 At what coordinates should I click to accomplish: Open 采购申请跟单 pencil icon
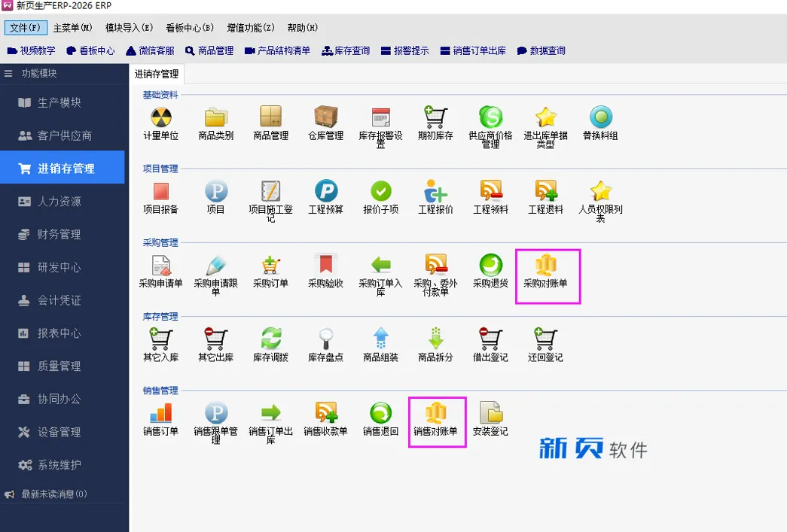(216, 265)
